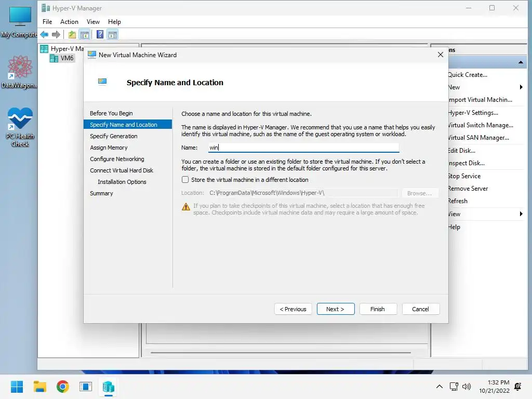Open the File menu
Screen dimensions: 532x399
point(47,22)
